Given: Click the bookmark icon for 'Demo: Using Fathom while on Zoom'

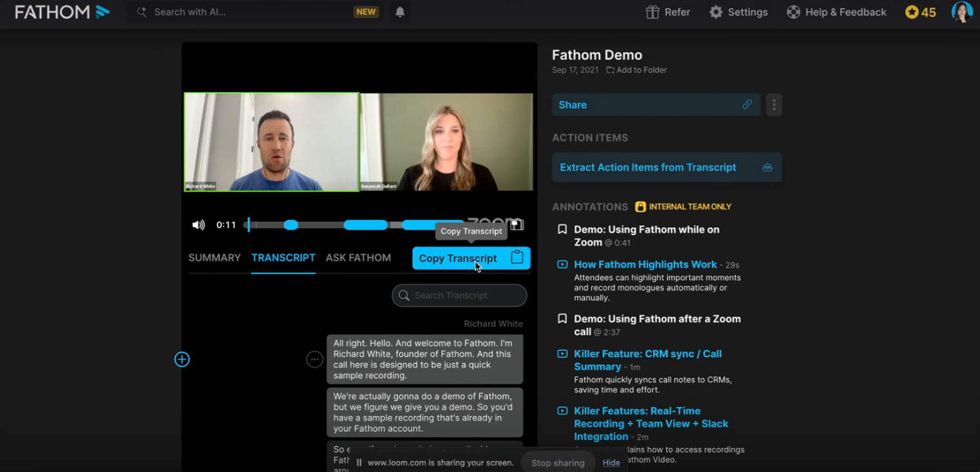Looking at the screenshot, I should [562, 229].
